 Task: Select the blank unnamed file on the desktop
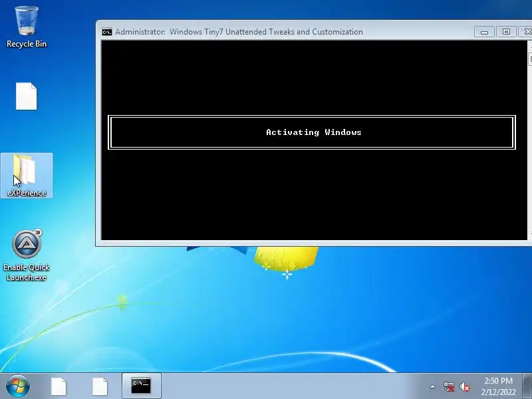pyautogui.click(x=27, y=96)
